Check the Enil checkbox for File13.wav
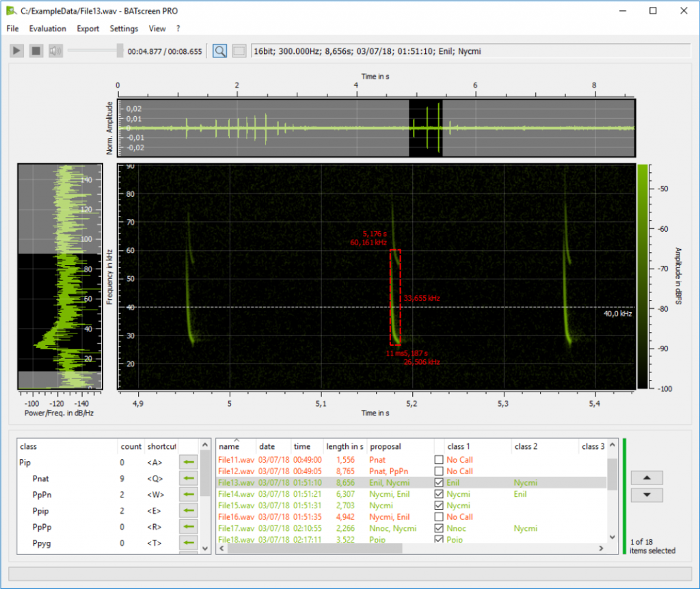This screenshot has height=589, width=700. (440, 482)
